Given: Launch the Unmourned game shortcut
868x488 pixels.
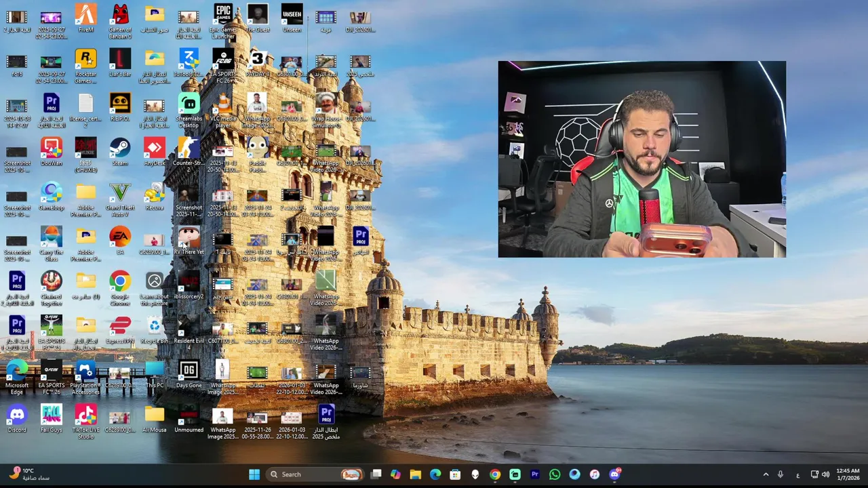Looking at the screenshot, I should 189,419.
